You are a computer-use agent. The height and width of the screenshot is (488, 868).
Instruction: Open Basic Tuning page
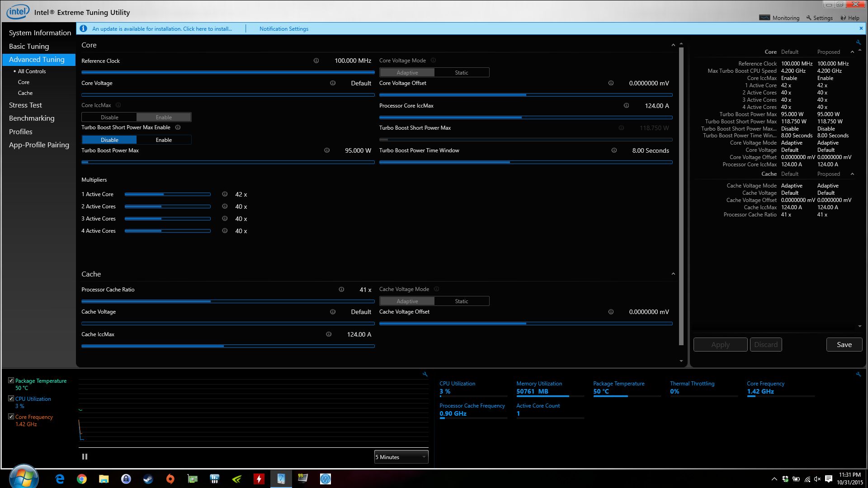[x=29, y=46]
